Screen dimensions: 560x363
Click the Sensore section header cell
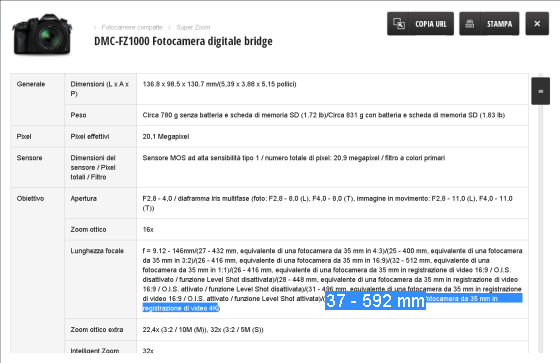[x=38, y=168]
